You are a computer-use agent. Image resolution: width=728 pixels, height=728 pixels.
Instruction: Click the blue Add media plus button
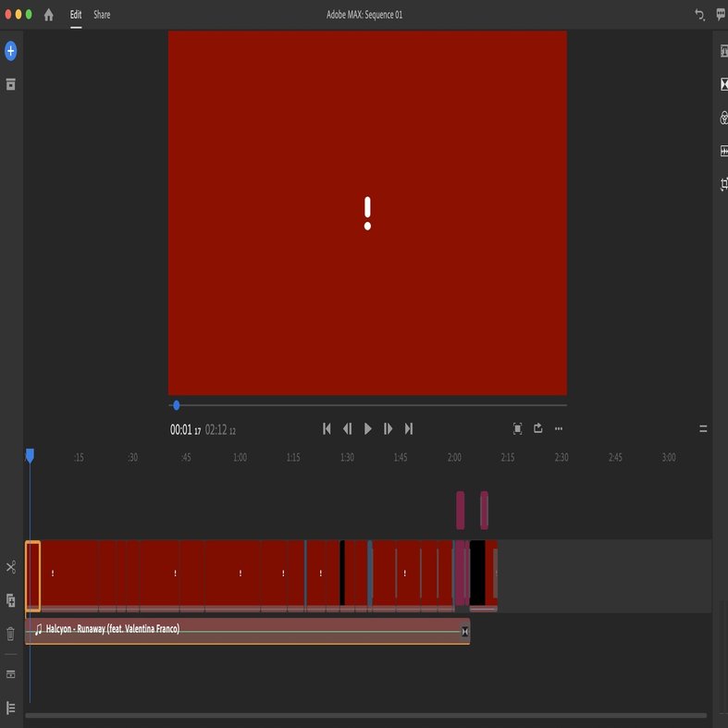click(x=11, y=51)
